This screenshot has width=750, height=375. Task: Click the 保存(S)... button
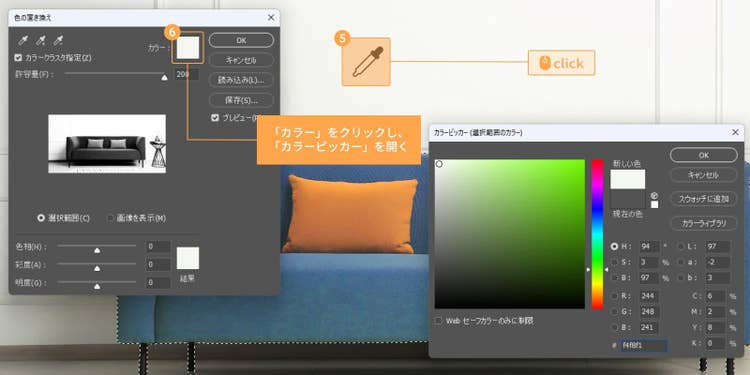[x=242, y=100]
